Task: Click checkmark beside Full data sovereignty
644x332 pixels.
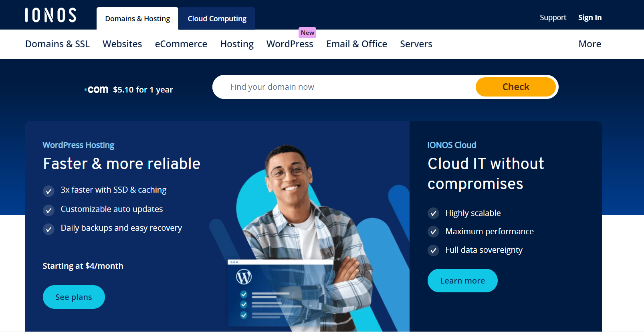Action: coord(433,251)
